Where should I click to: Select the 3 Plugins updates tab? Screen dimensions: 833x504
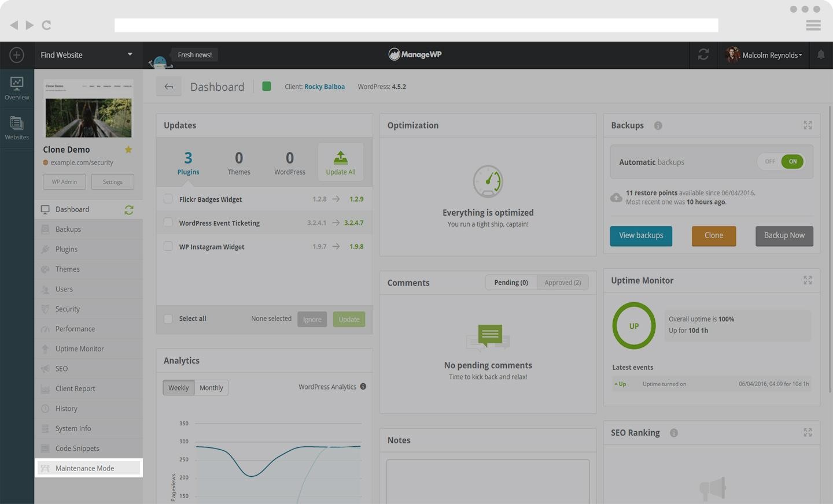[188, 162]
